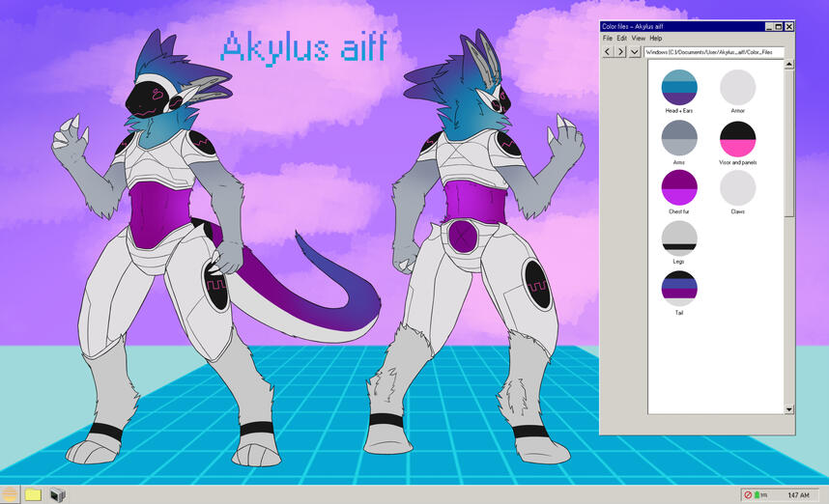The image size is (829, 504).
Task: Select the Arms color file icon
Action: click(x=679, y=138)
